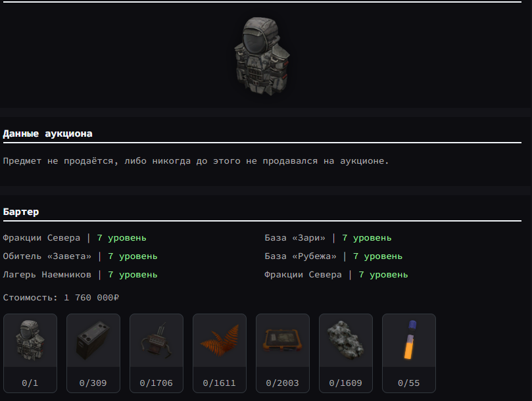
Task: Select the wired device item 0/1706
Action: click(x=157, y=353)
